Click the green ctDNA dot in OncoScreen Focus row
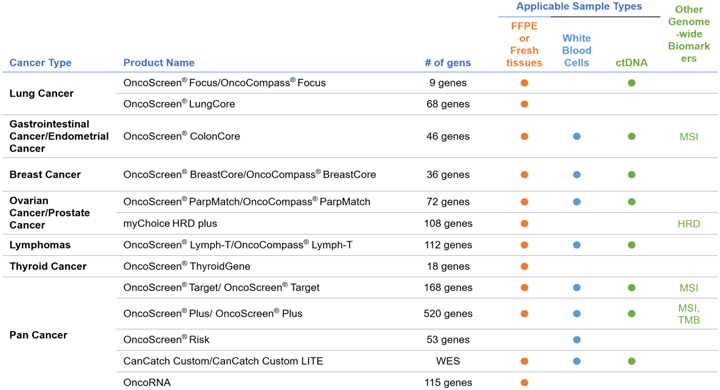720x390 pixels. coord(632,83)
